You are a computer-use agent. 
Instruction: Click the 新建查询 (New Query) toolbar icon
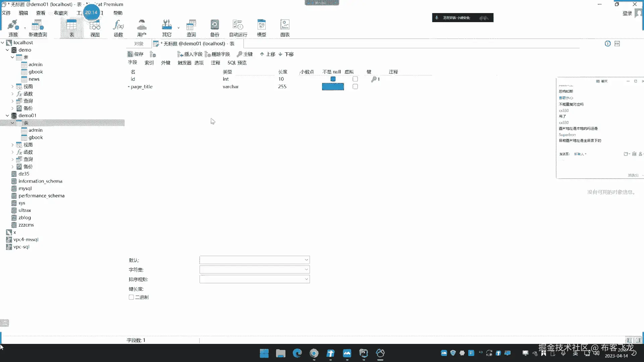38,28
